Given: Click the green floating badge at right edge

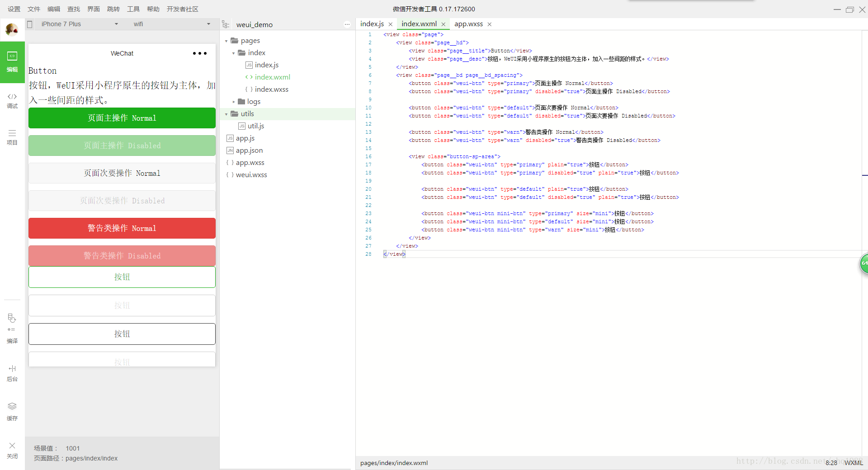Looking at the screenshot, I should 864,263.
